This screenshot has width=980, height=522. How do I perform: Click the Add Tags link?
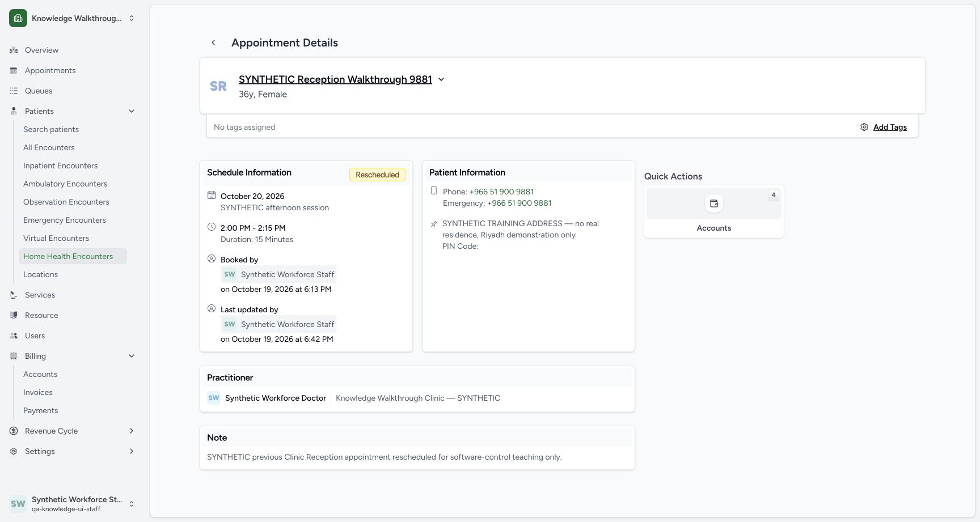(x=890, y=127)
